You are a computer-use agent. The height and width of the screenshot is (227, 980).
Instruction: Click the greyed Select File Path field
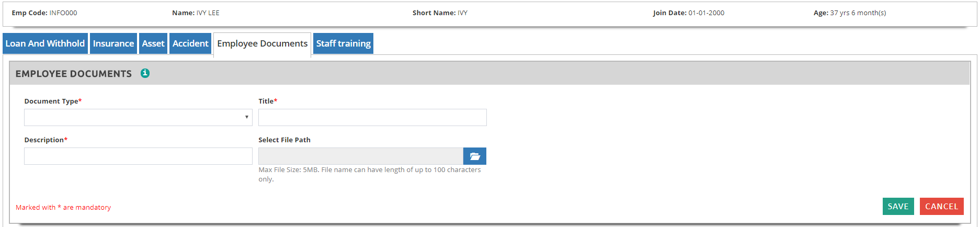coord(360,156)
